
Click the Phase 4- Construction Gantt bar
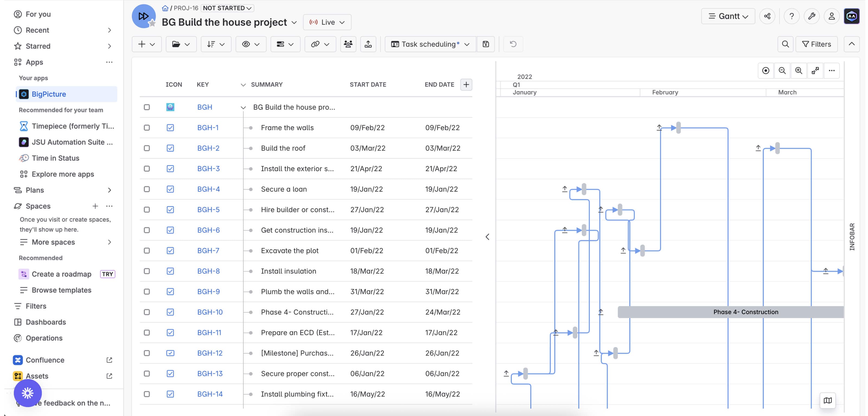(730, 312)
